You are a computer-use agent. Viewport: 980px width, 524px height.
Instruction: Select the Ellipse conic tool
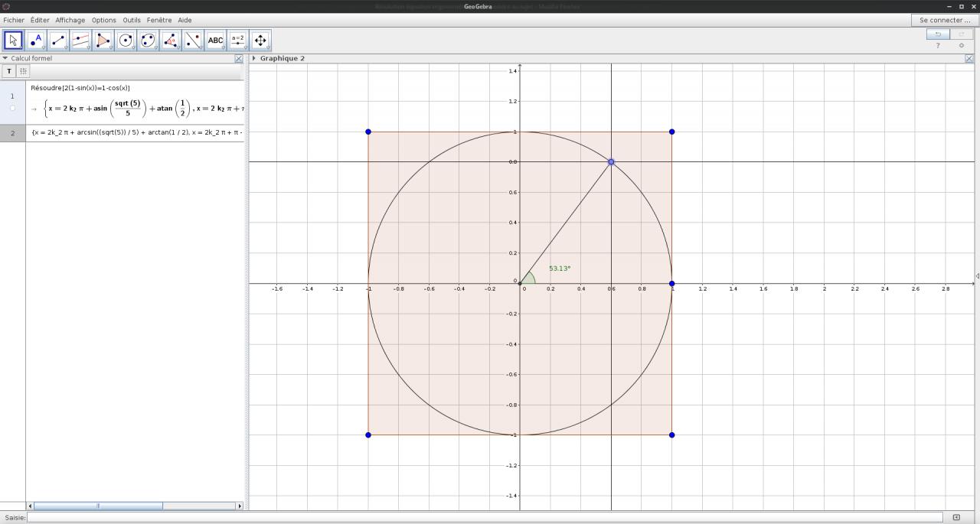pyautogui.click(x=149, y=41)
